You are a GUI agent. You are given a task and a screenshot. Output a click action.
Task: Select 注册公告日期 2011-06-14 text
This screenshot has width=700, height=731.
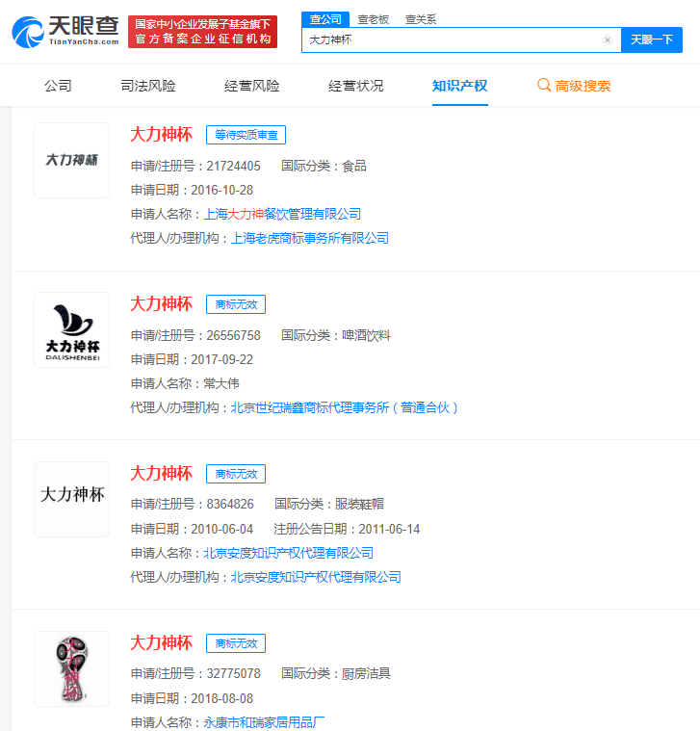tap(347, 529)
